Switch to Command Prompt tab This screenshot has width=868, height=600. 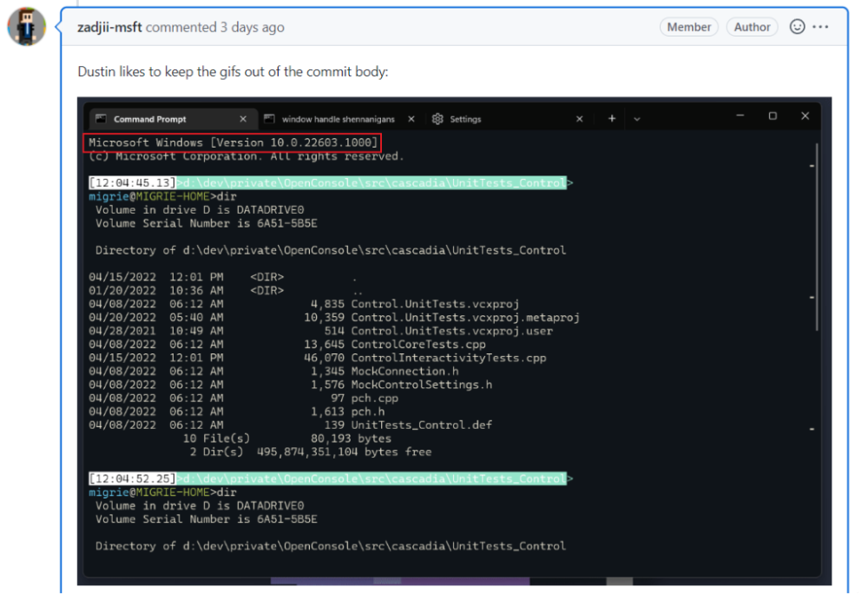[x=173, y=119]
